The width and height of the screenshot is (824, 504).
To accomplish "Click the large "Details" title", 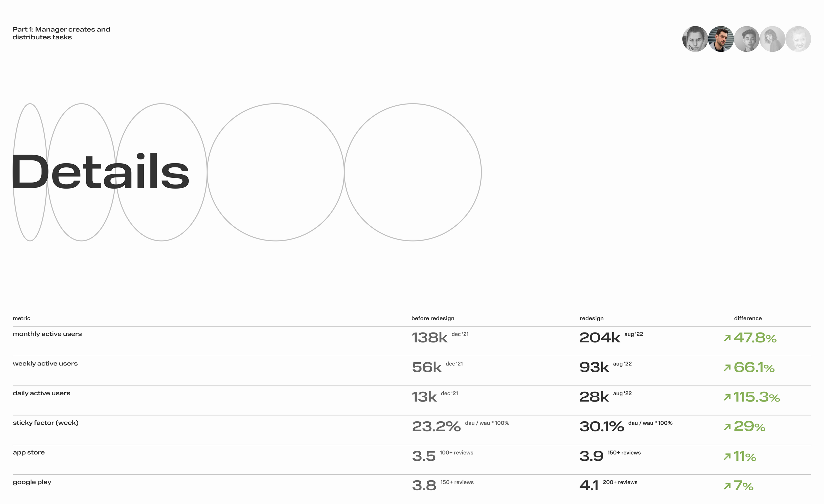I will tap(100, 172).
